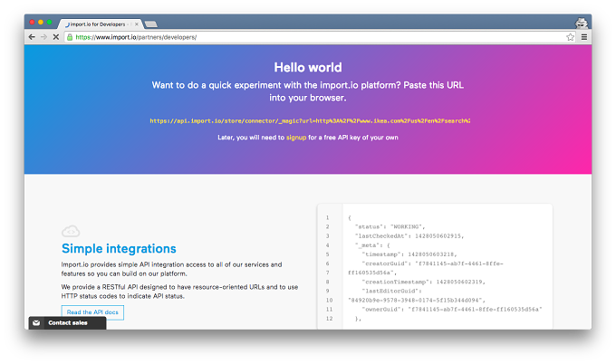Go back using the browser back arrow

tap(32, 37)
